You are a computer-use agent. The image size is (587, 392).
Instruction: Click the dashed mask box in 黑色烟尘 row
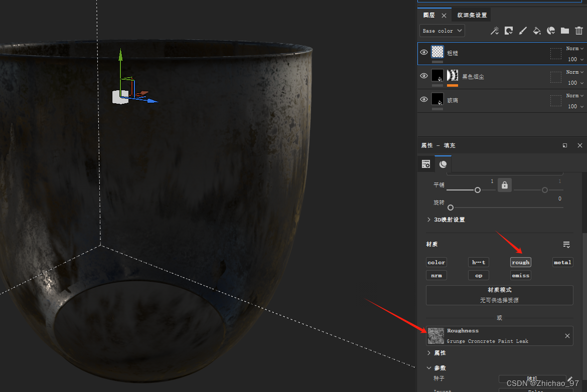pyautogui.click(x=555, y=77)
